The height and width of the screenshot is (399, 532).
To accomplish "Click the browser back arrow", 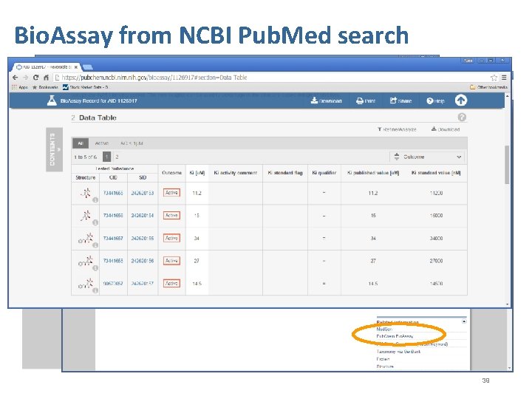I will point(15,78).
